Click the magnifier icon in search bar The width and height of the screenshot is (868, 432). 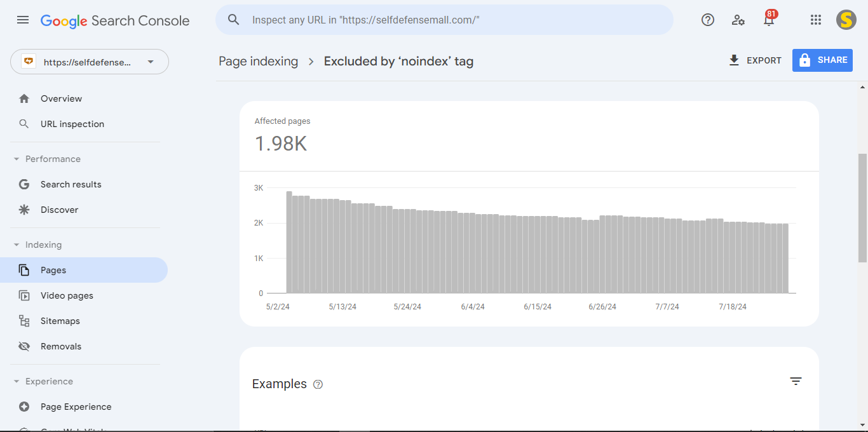pos(234,20)
